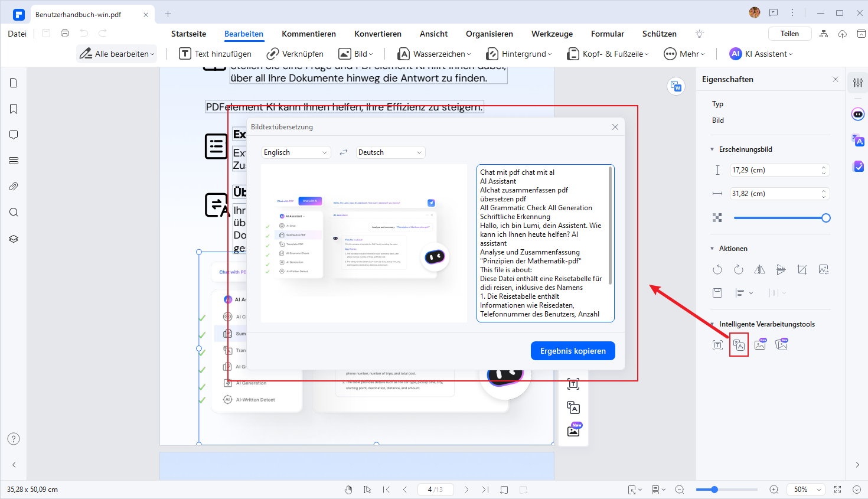Go to the first page
Image resolution: width=868 pixels, height=499 pixels.
(x=386, y=490)
